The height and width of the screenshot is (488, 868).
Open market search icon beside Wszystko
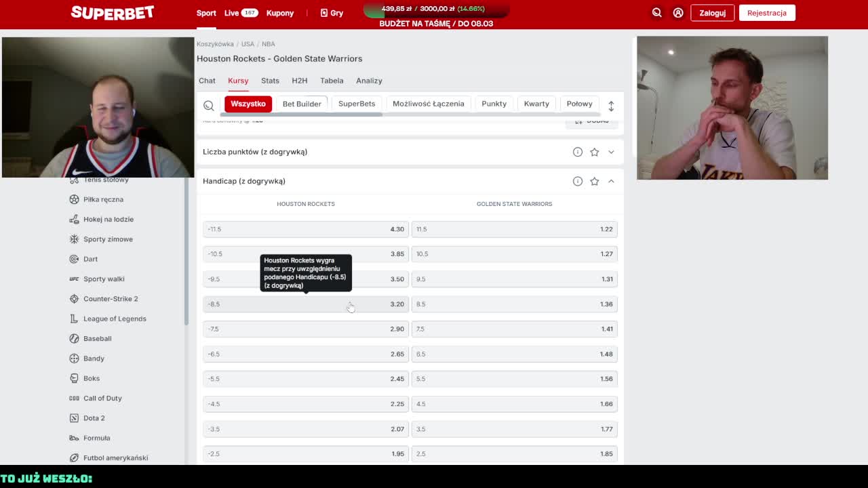pyautogui.click(x=209, y=106)
